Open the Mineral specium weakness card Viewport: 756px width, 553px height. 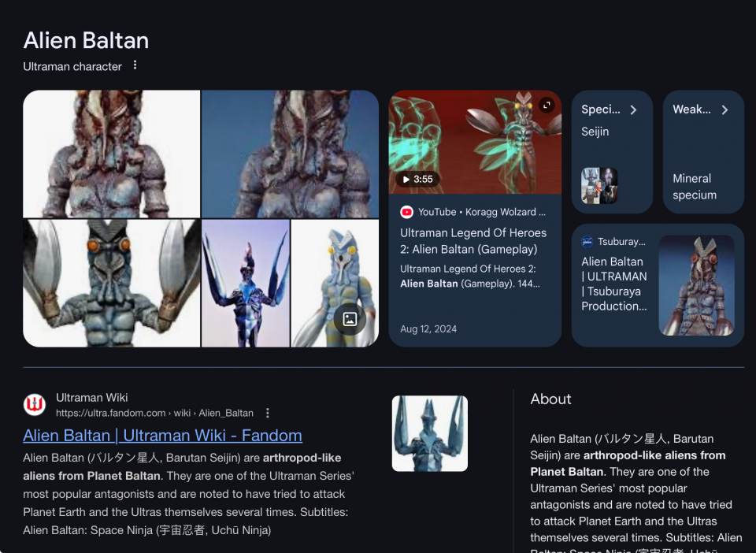(703, 151)
